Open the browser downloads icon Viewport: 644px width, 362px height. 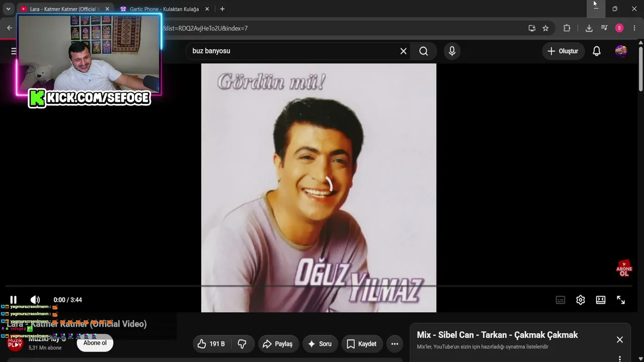(x=589, y=28)
